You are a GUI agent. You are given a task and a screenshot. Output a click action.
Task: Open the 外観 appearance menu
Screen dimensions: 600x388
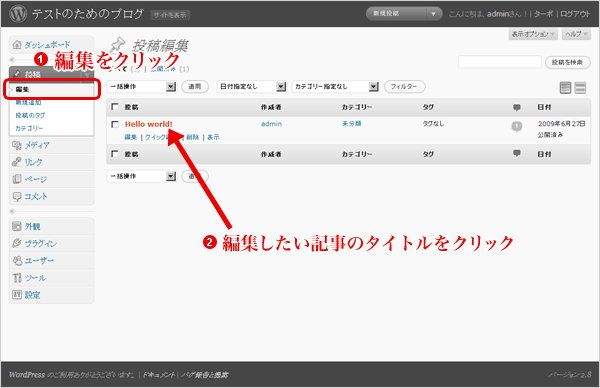click(x=33, y=227)
